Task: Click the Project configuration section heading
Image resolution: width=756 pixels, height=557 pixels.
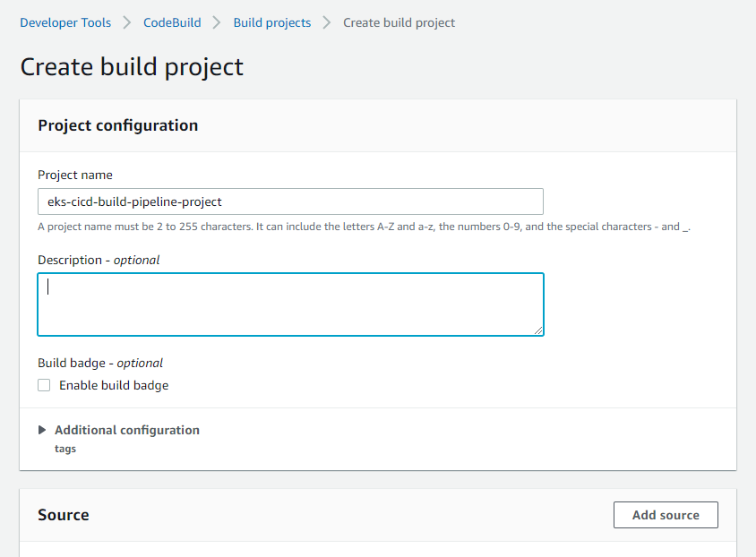Action: coord(117,125)
